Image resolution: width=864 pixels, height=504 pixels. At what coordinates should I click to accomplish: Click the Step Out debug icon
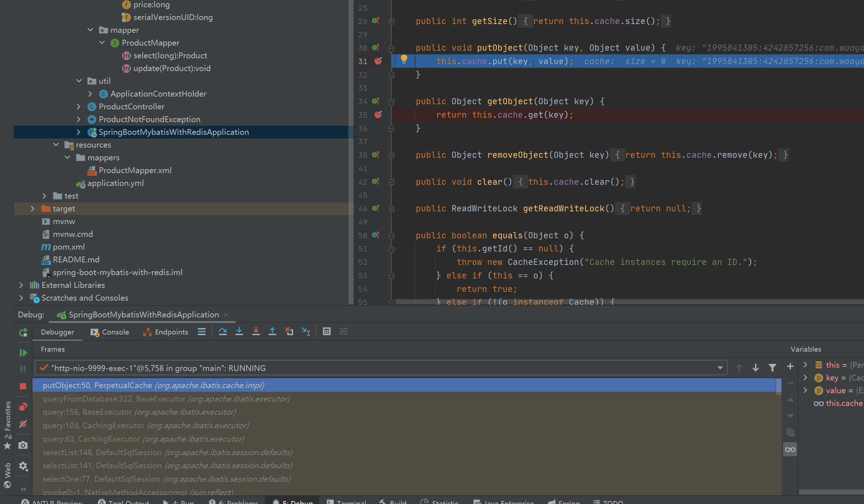tap(272, 332)
